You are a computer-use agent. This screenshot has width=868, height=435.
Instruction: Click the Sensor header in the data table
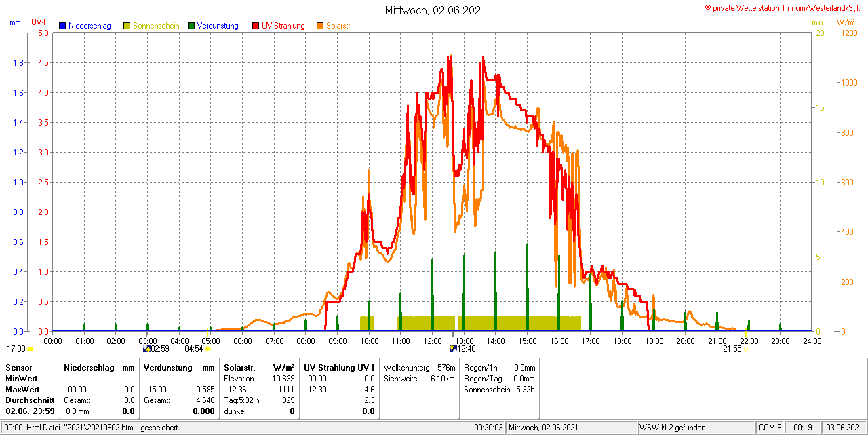(x=18, y=367)
